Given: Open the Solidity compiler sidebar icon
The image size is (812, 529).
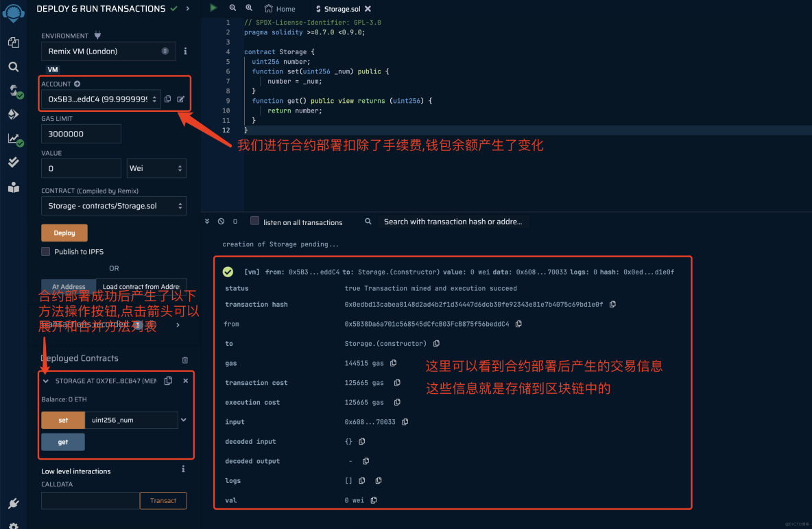Looking at the screenshot, I should pyautogui.click(x=16, y=91).
